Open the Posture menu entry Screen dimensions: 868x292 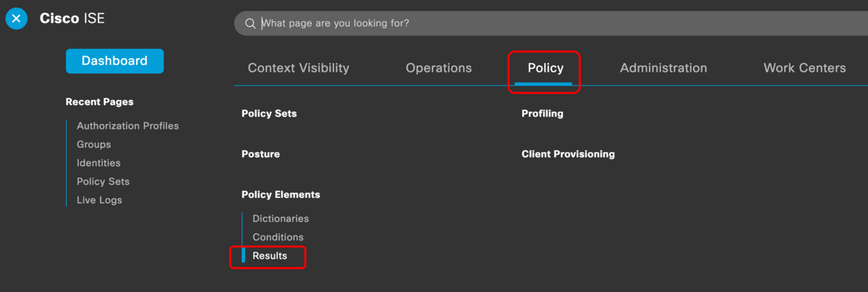click(260, 154)
